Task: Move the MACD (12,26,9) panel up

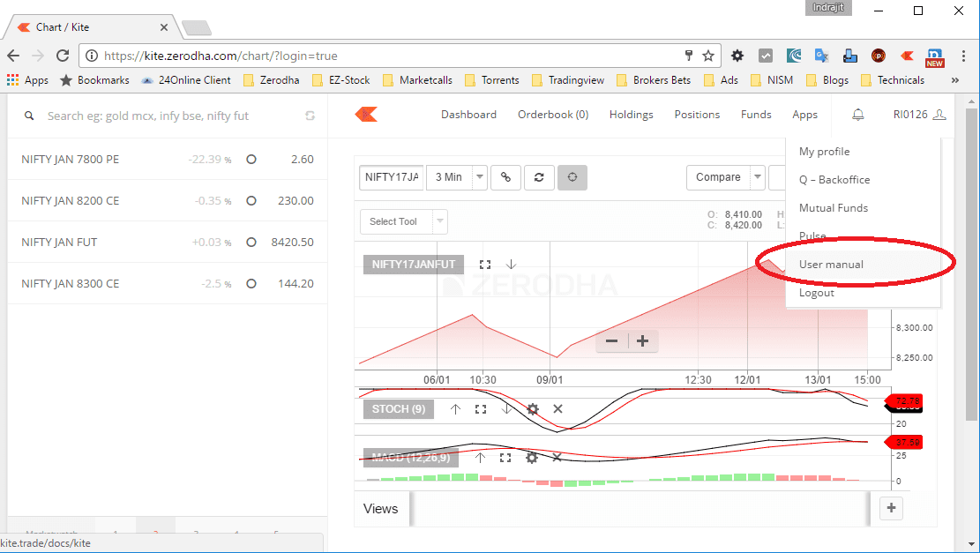Action: (x=480, y=458)
